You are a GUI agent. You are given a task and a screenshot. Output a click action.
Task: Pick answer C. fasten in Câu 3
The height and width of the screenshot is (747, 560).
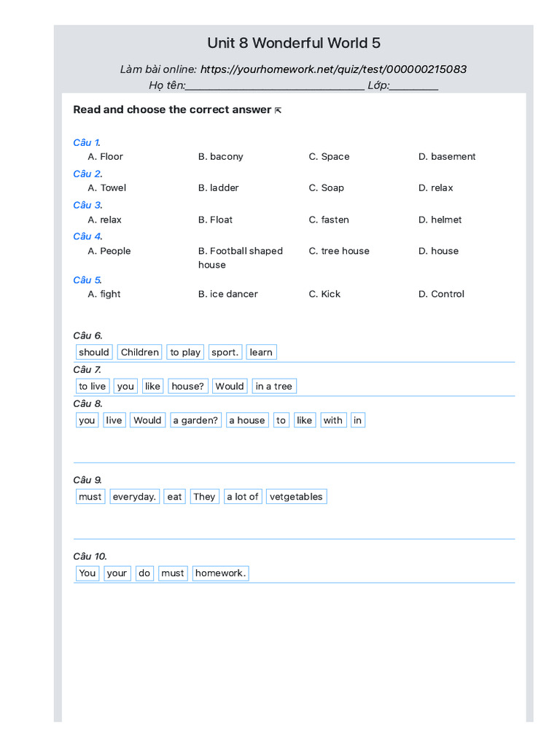(x=329, y=220)
